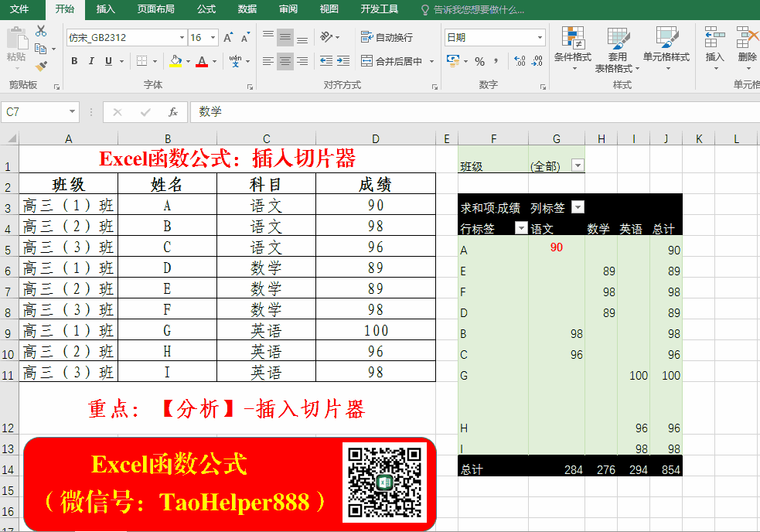Image resolution: width=760 pixels, height=532 pixels.
Task: Click the 粘贴 paste button
Action: (x=16, y=46)
